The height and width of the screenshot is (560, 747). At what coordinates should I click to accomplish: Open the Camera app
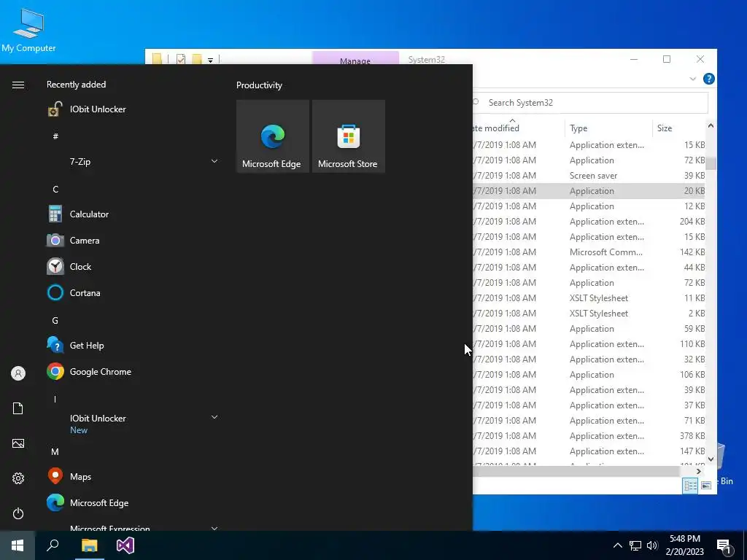(x=131, y=241)
